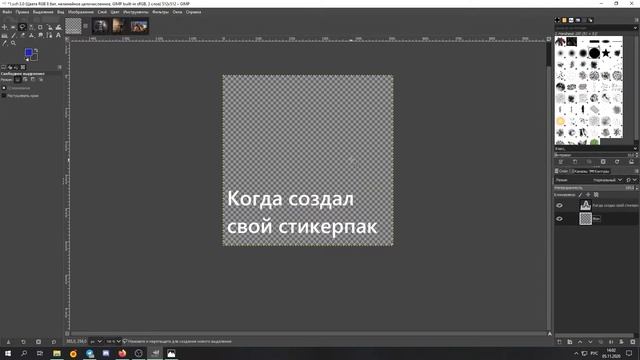Open the Файл menu
The image size is (640, 360).
pyautogui.click(x=7, y=12)
